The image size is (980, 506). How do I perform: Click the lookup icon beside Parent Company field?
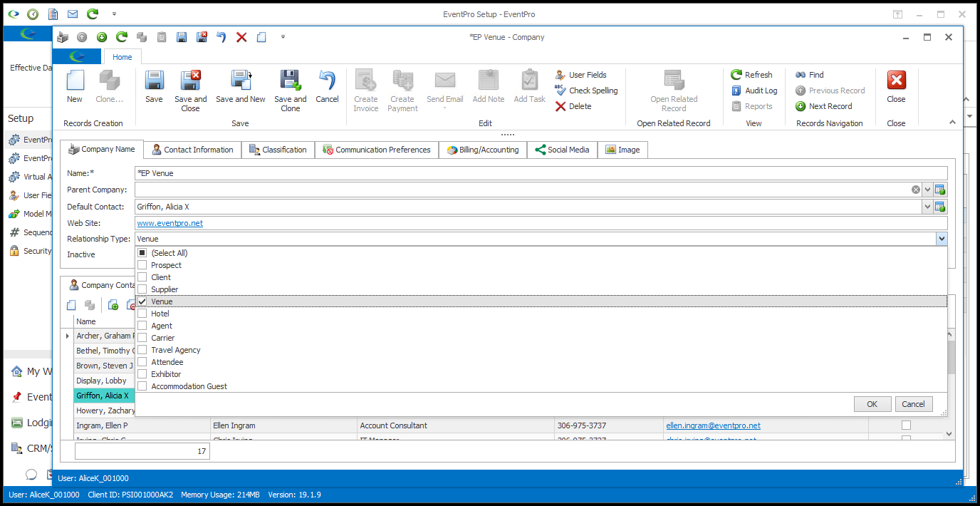[x=940, y=190]
